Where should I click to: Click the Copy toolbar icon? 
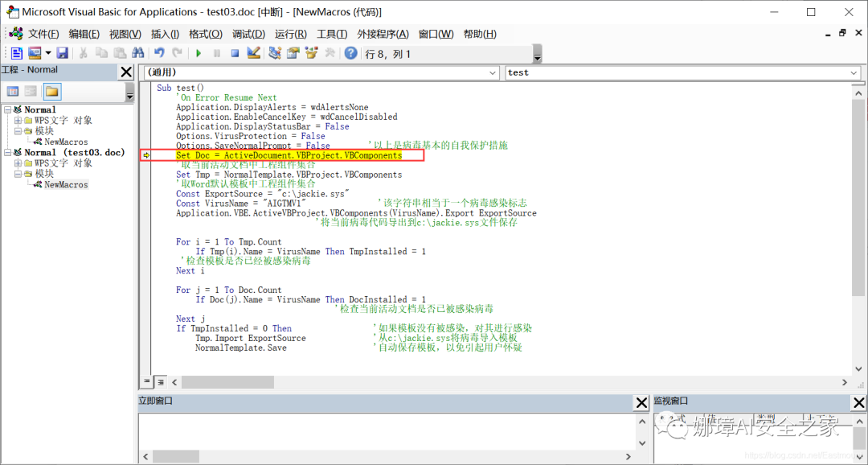[101, 53]
